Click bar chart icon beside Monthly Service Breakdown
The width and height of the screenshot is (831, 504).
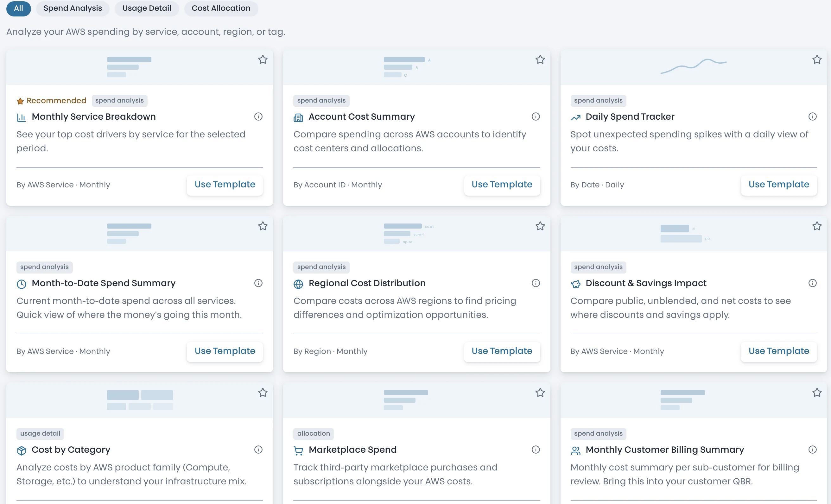tap(21, 118)
